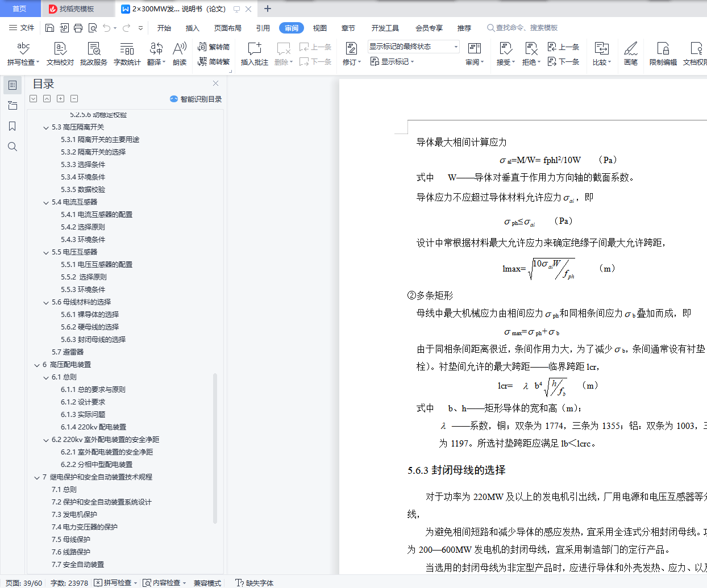Click the 接受 accept changes icon
This screenshot has height=588, width=707.
505,49
